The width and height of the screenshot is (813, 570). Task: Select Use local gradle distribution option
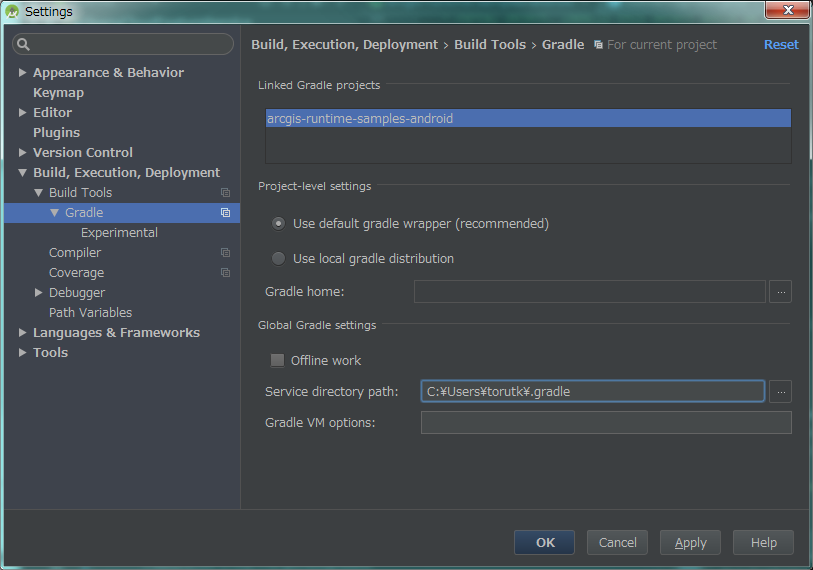279,259
